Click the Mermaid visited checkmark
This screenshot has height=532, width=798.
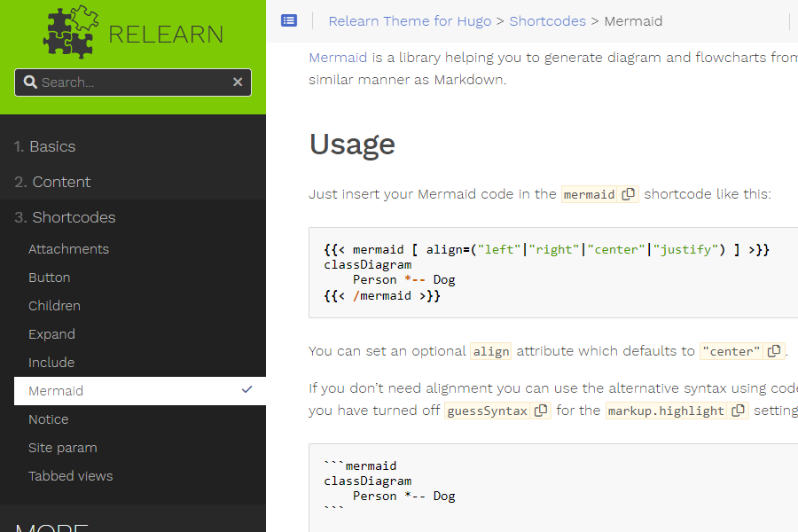247,390
